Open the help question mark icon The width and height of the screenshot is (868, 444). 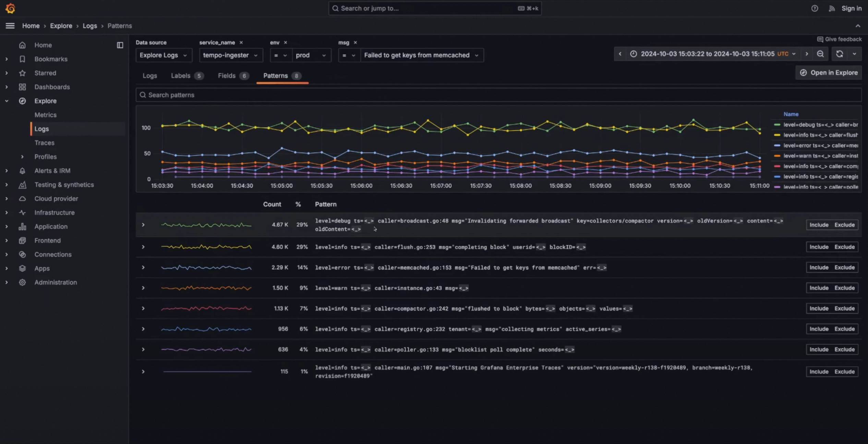click(x=815, y=9)
